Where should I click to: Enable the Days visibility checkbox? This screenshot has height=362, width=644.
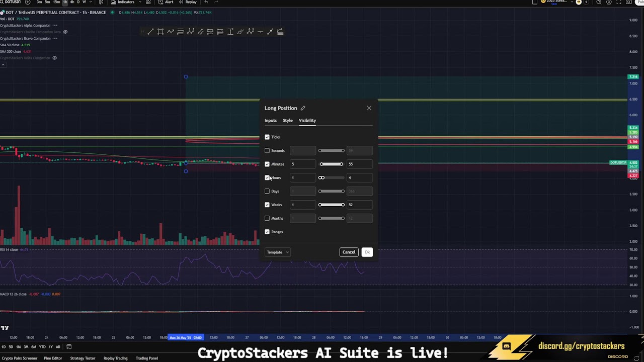(267, 191)
